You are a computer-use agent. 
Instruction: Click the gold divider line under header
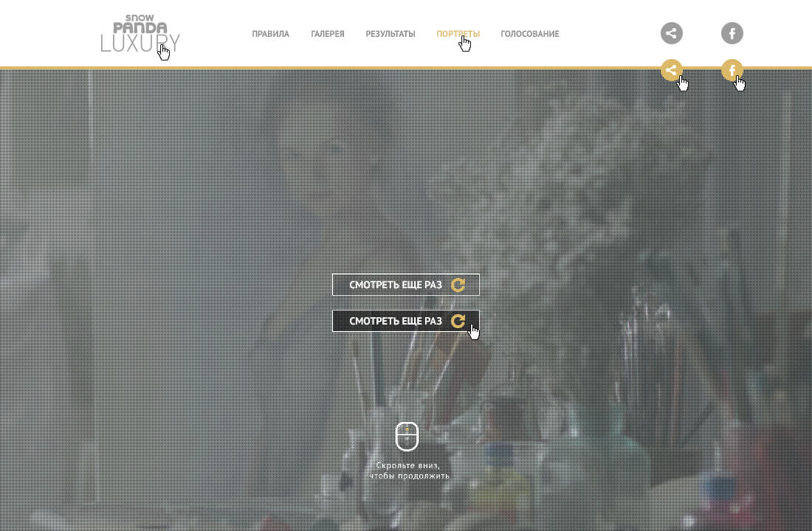[369, 68]
